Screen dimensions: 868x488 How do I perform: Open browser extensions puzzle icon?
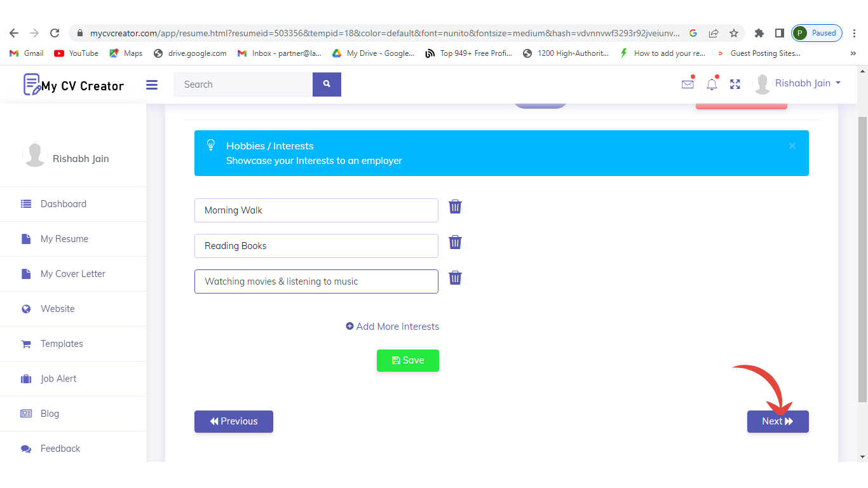point(759,33)
